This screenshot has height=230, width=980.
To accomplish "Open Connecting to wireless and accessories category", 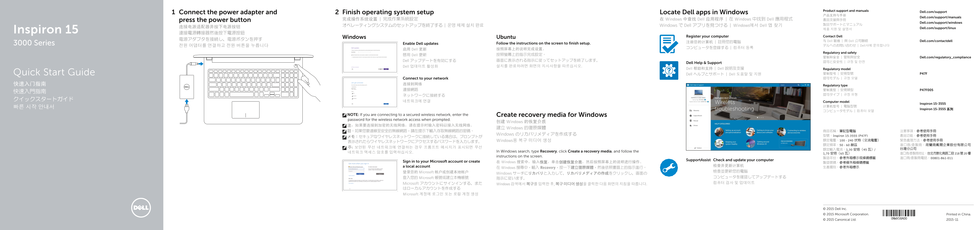I will point(791,132).
